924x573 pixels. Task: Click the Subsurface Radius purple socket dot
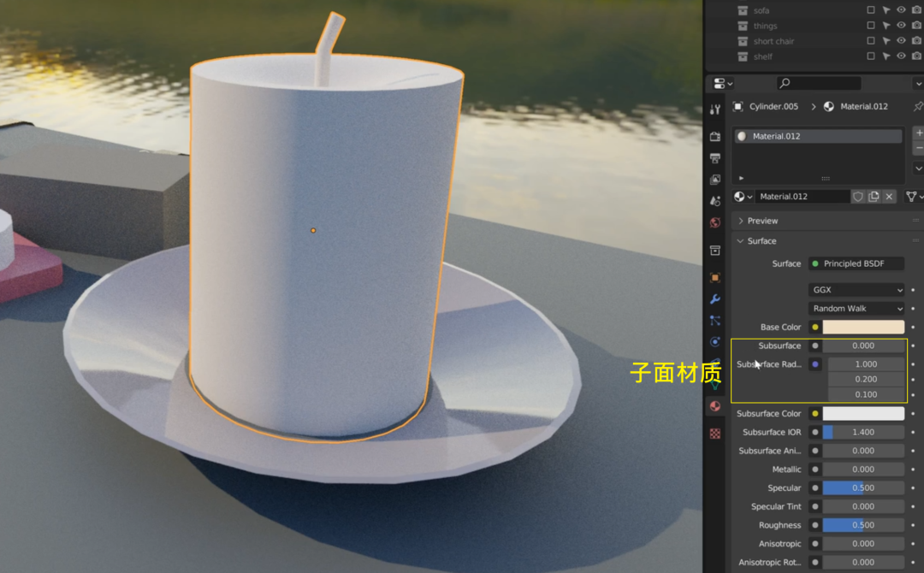pyautogui.click(x=815, y=364)
